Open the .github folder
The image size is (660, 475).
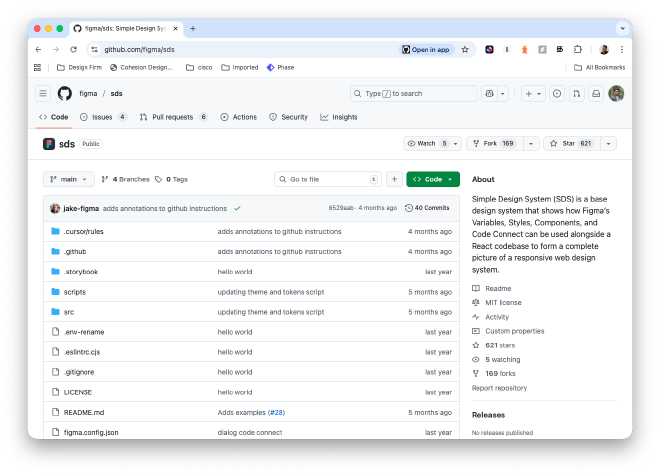click(x=75, y=252)
